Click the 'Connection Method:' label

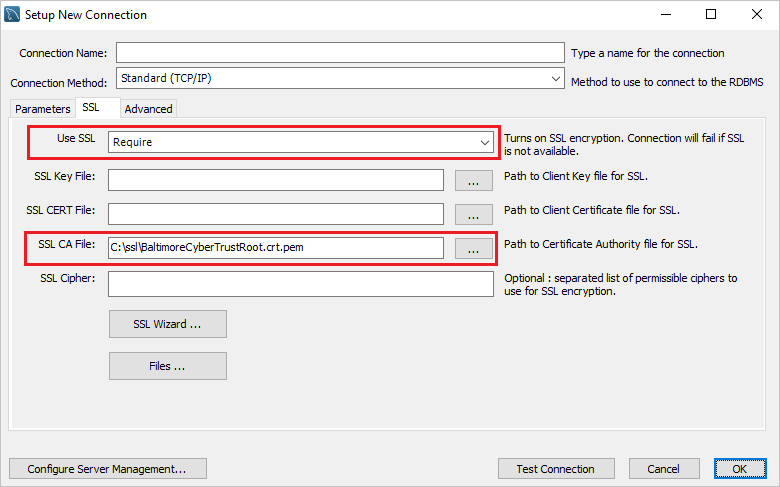pyautogui.click(x=59, y=83)
